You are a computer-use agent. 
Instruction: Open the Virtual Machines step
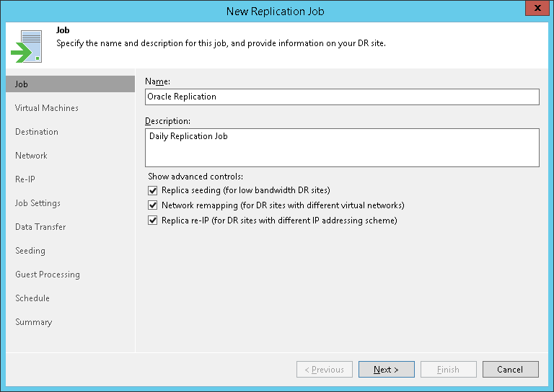[x=47, y=108]
